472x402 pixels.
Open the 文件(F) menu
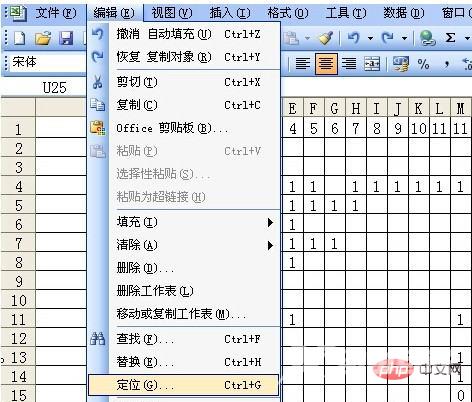(56, 13)
